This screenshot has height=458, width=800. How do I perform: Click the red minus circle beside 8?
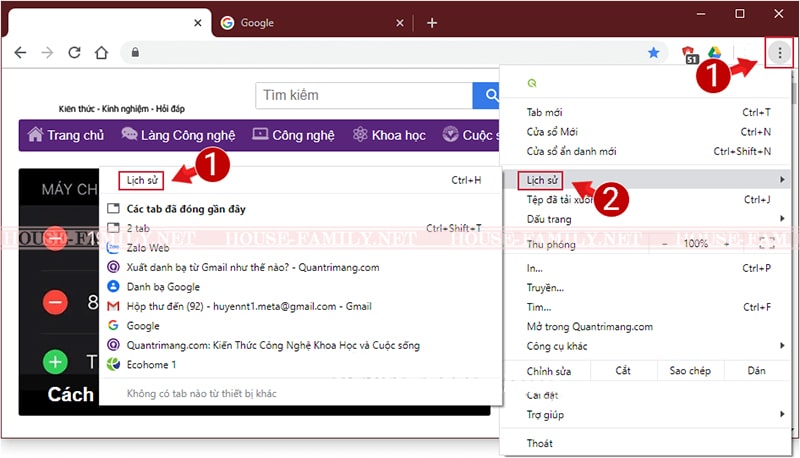55,302
